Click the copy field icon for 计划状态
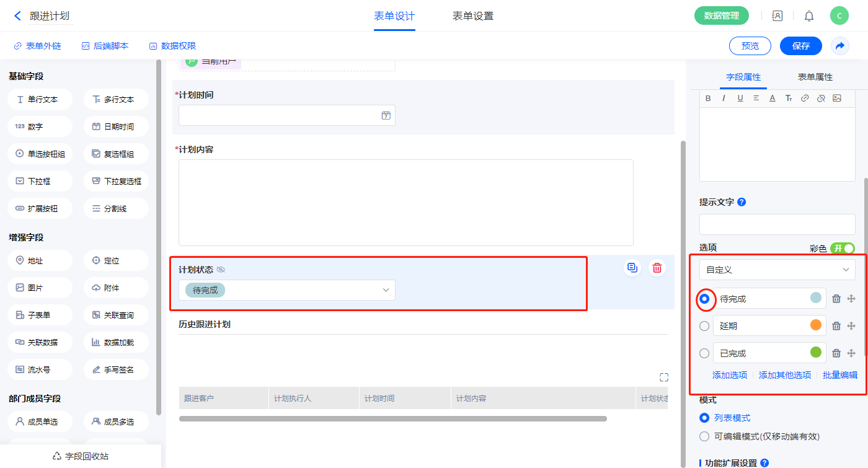The width and height of the screenshot is (868, 468). 632,268
